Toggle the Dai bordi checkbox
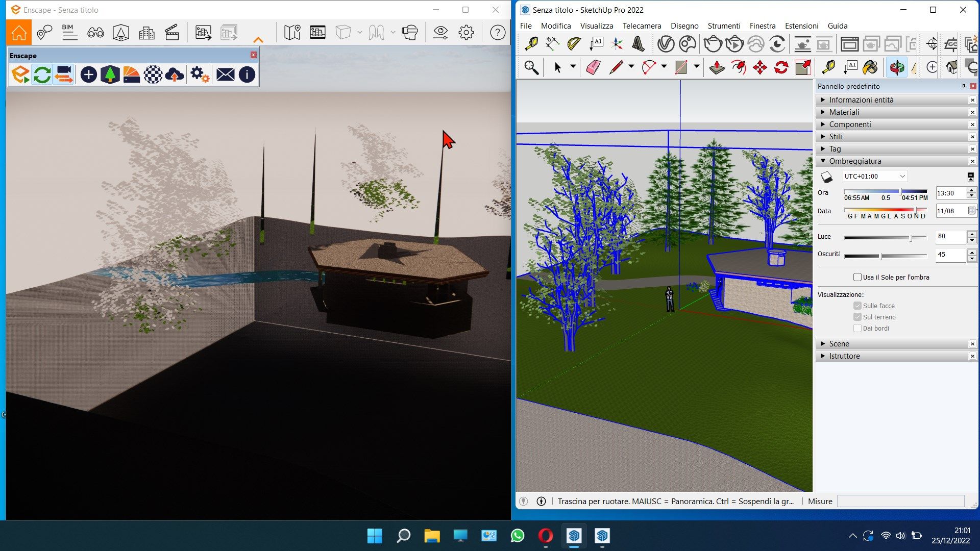 tap(857, 328)
